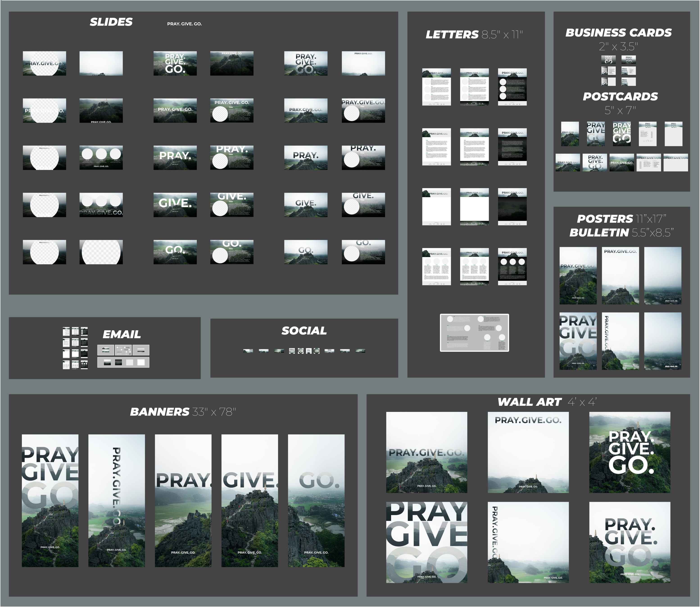The image size is (700, 607).
Task: Click the LETTERS 8.5" x 11" heading
Action: pos(474,34)
